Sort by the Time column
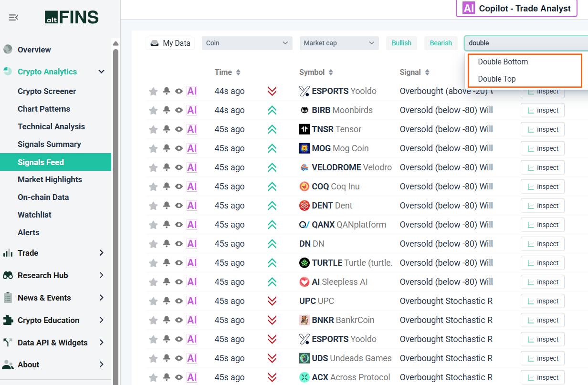 [228, 72]
